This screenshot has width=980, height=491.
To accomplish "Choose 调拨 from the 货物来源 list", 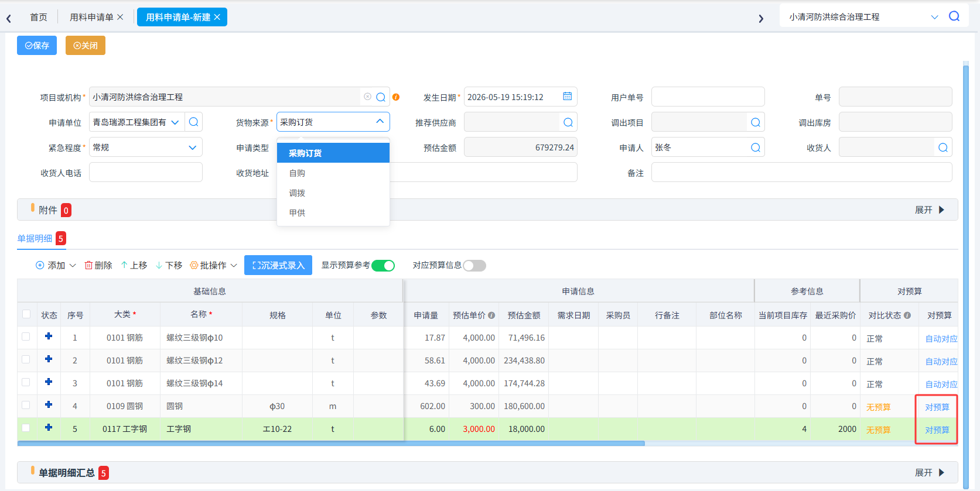I will click(x=333, y=193).
